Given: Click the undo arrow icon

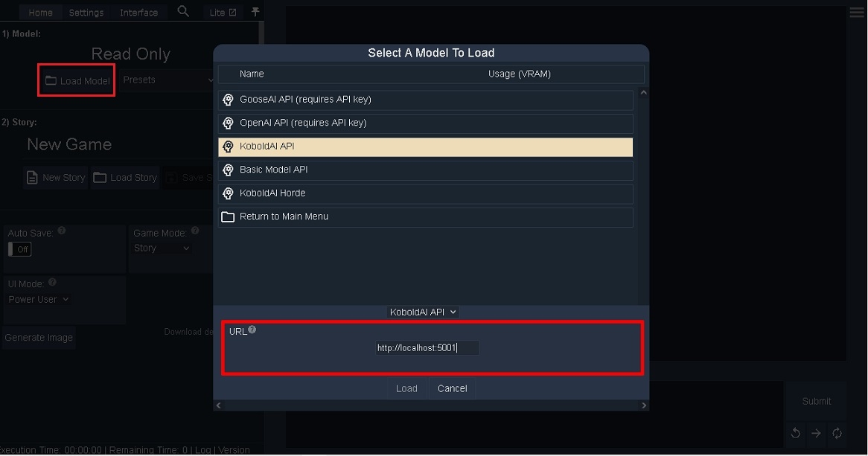Looking at the screenshot, I should [795, 433].
